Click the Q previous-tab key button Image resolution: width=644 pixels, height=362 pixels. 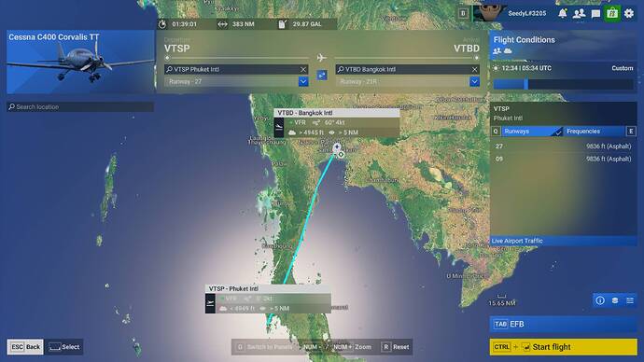(496, 132)
